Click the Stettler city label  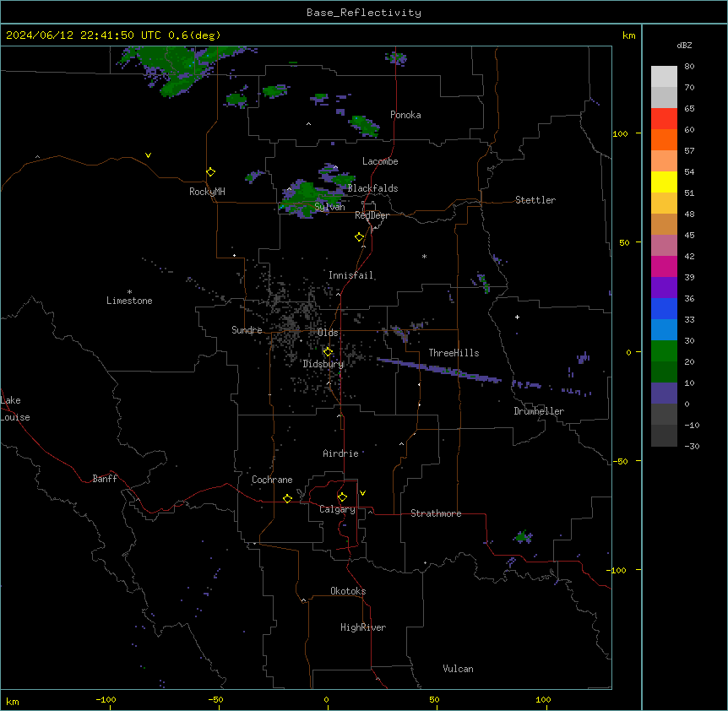[535, 200]
